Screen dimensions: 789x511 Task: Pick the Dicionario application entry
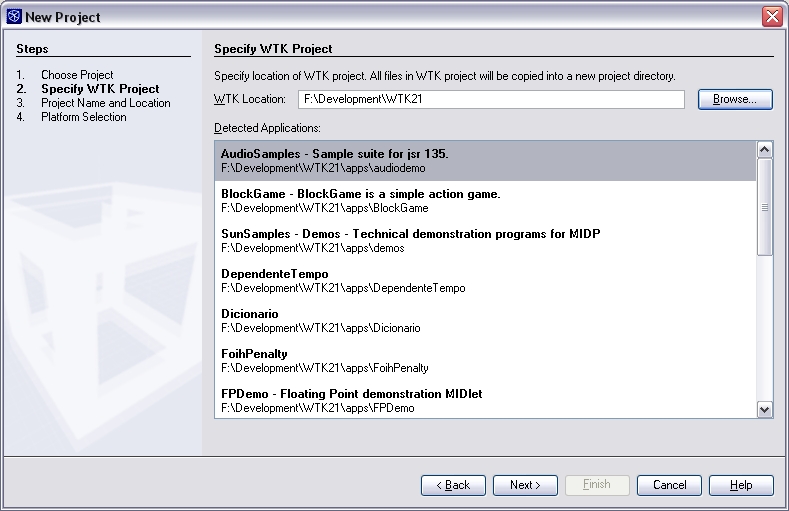click(x=485, y=321)
